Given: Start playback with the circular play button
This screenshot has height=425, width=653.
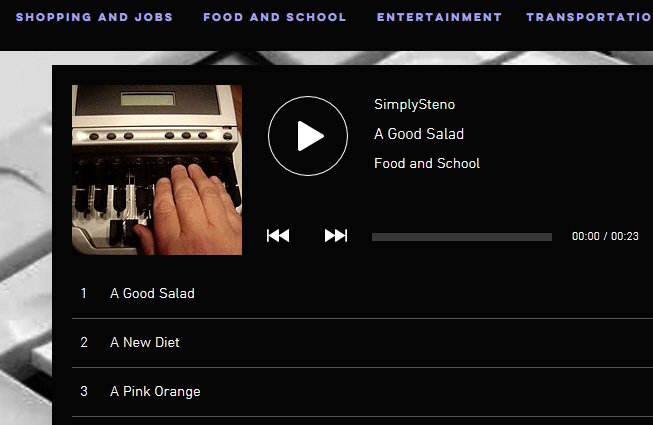Looking at the screenshot, I should pyautogui.click(x=308, y=136).
